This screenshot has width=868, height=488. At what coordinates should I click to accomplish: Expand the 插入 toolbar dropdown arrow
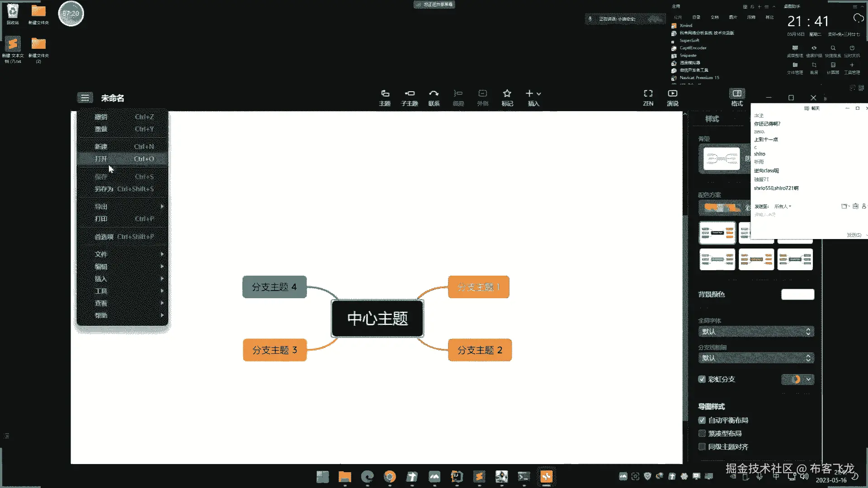[539, 94]
